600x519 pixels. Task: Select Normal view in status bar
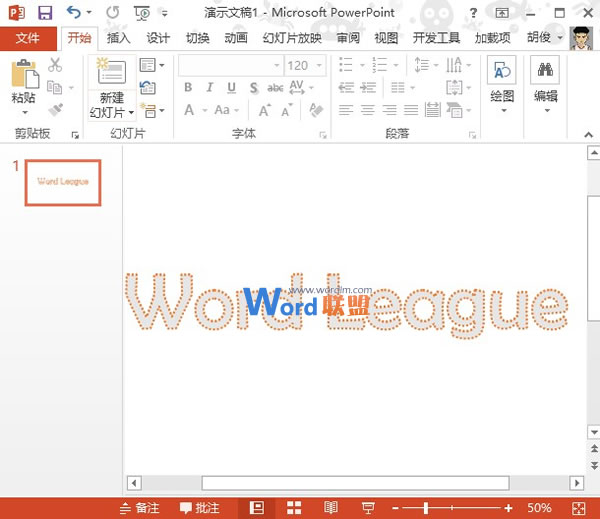click(256, 508)
